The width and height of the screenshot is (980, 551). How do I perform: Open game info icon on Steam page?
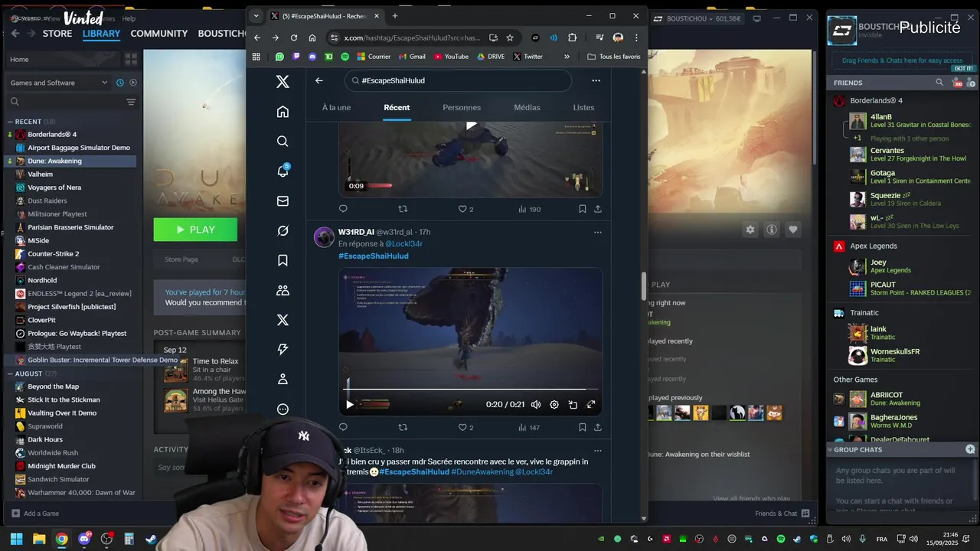tap(772, 230)
